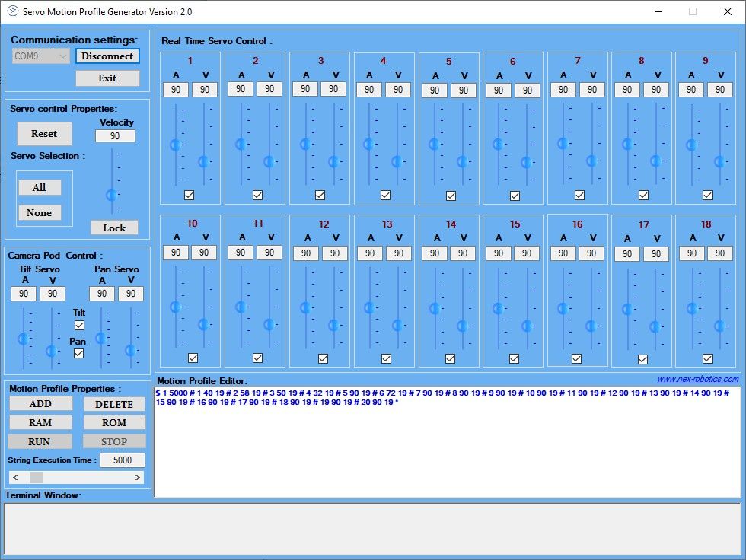Viewport: 746px width, 560px height.
Task: Toggle the servo 14 checkbox
Action: (450, 358)
